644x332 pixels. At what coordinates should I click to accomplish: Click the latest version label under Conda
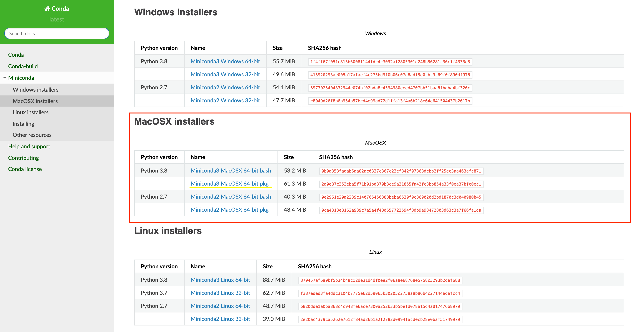pos(57,19)
